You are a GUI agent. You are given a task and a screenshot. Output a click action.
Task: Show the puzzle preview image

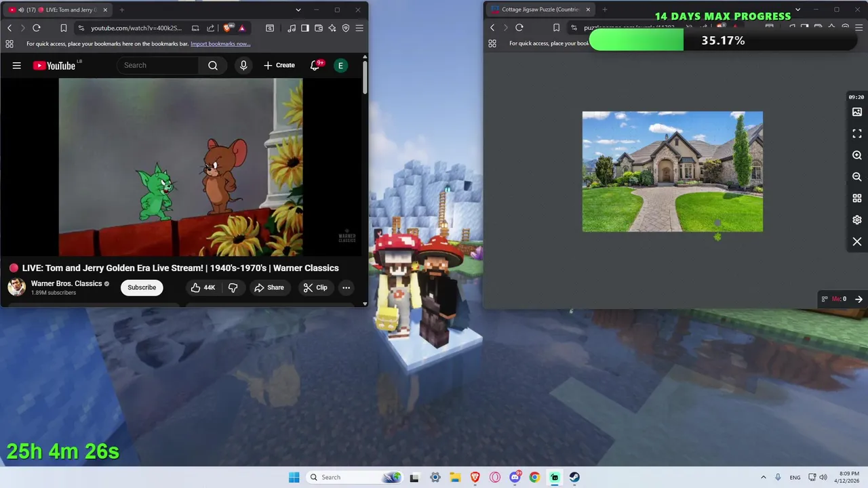point(857,112)
